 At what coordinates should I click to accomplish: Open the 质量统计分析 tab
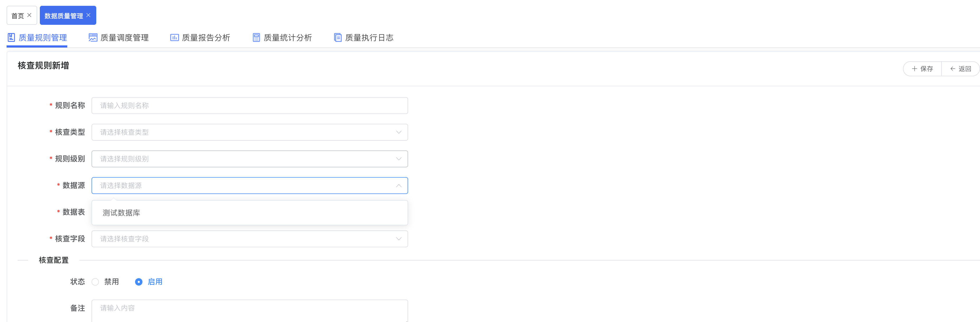287,38
